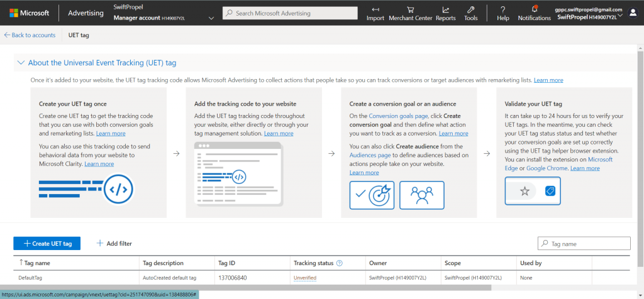This screenshot has width=644, height=299.
Task: Click the code tag illustration icon
Action: pyautogui.click(x=118, y=188)
